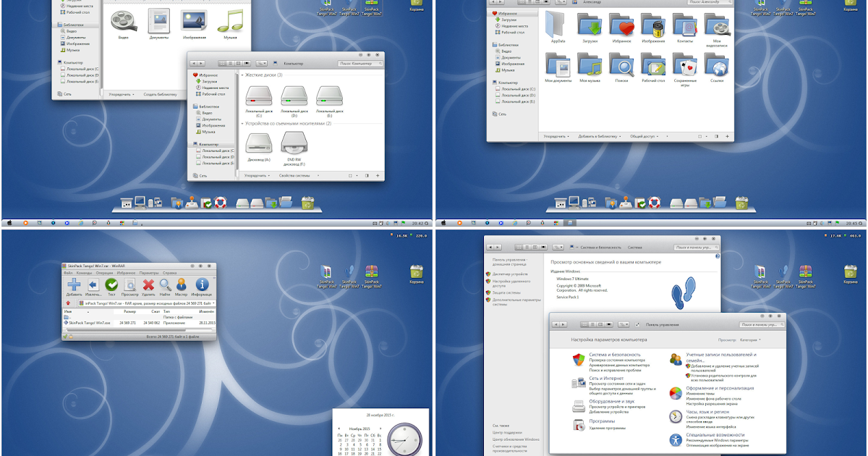Screen dimensions: 868x456
Task: Click Мастер icon in WinRAR toolbar
Action: point(182,284)
